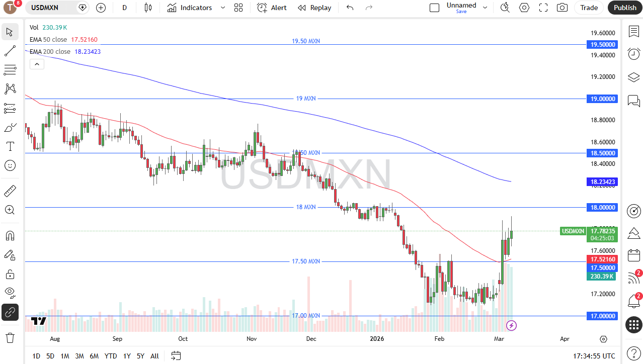Add symbol to compare with plus icon
This screenshot has width=643, height=364.
pos(101,8)
